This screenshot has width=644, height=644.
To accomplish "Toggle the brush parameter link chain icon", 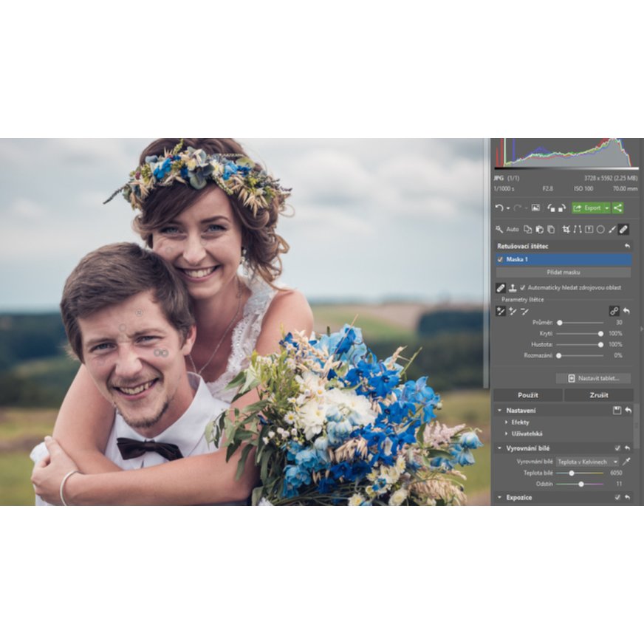I will pos(614,311).
